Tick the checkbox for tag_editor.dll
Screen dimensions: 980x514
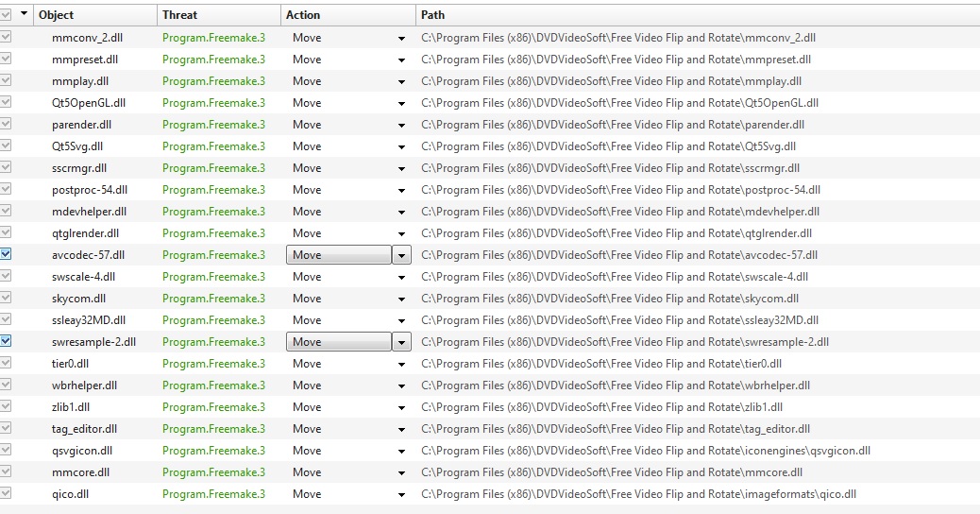coord(7,428)
